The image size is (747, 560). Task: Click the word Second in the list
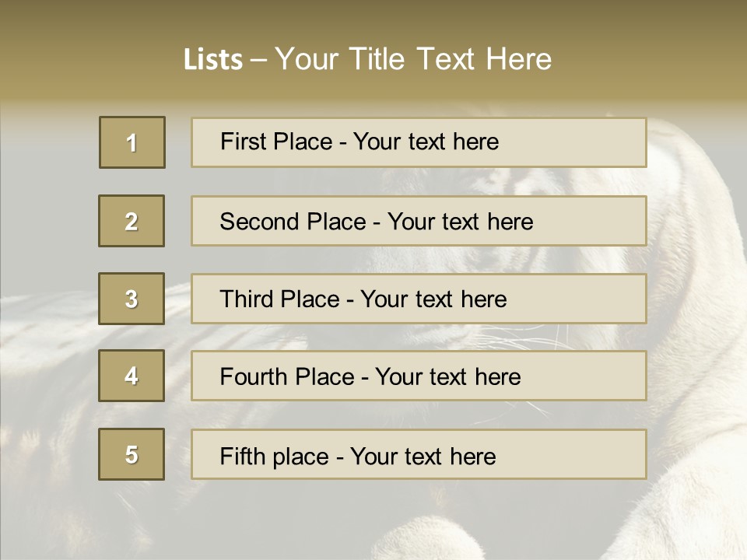click(260, 222)
